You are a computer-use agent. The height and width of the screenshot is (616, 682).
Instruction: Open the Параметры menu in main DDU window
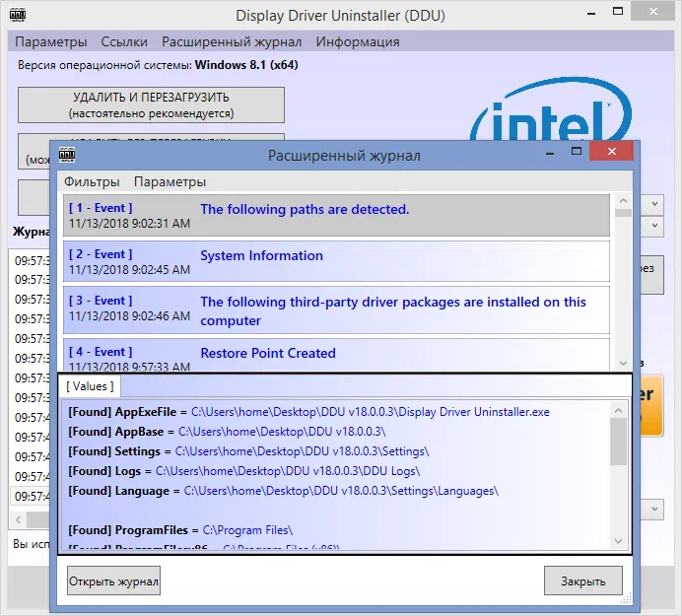(x=51, y=41)
